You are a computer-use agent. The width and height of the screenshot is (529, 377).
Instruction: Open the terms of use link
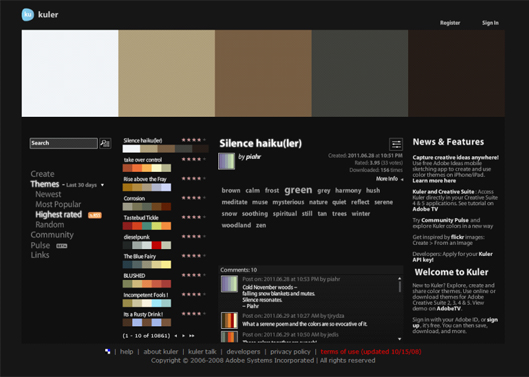pyautogui.click(x=371, y=352)
